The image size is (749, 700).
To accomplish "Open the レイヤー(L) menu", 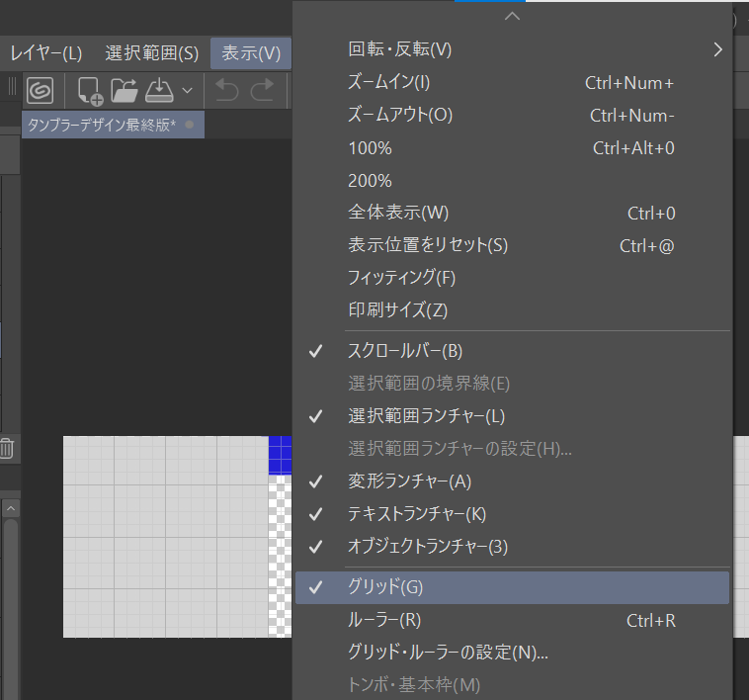I will point(46,53).
